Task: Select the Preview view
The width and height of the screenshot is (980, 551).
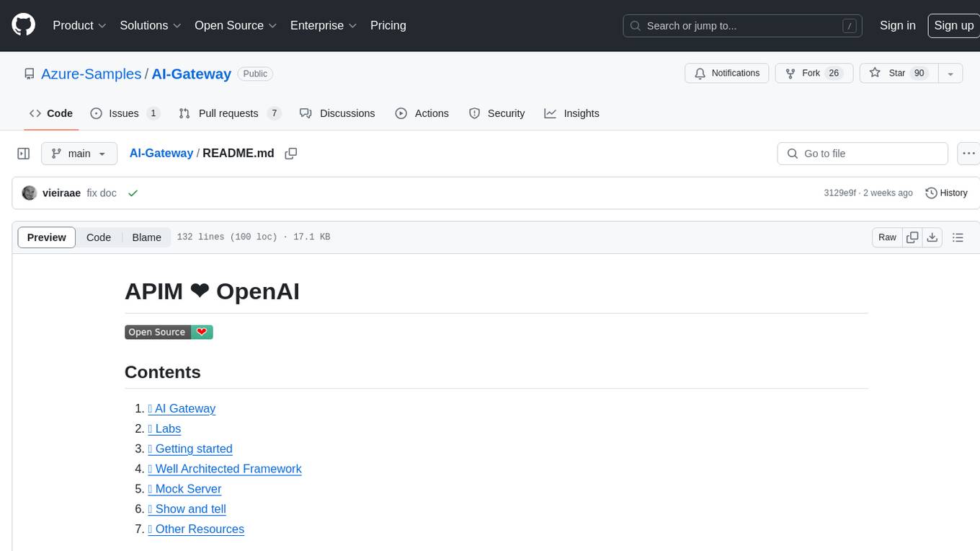Action: click(x=47, y=237)
